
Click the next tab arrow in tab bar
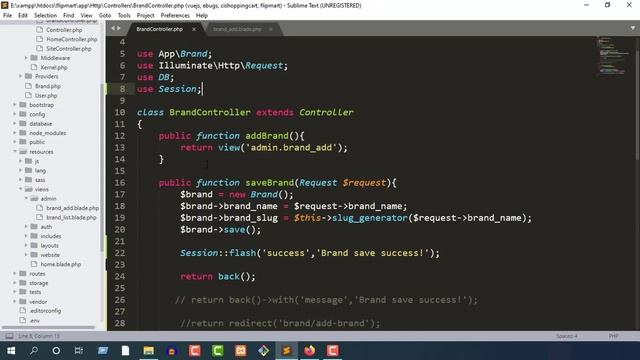119,28
